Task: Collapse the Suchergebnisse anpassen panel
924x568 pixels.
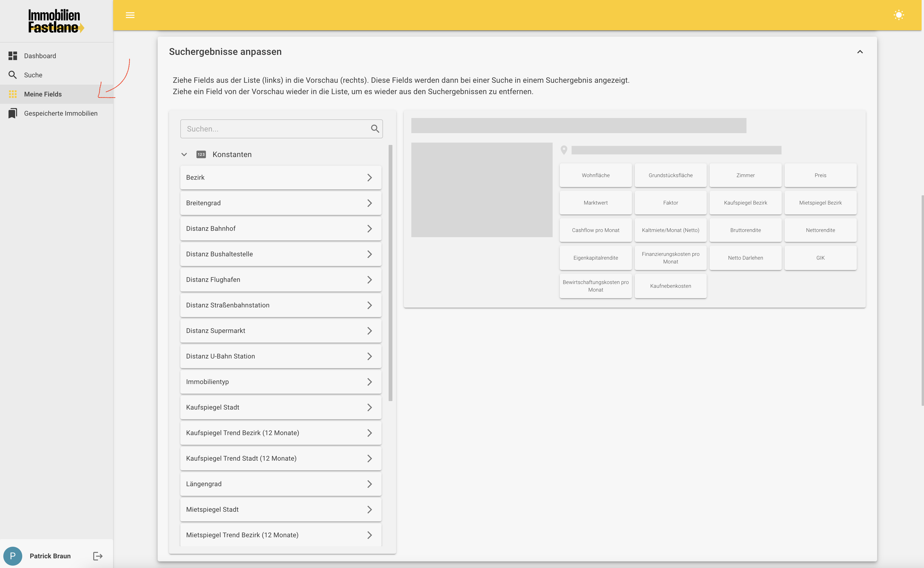Action: (860, 52)
